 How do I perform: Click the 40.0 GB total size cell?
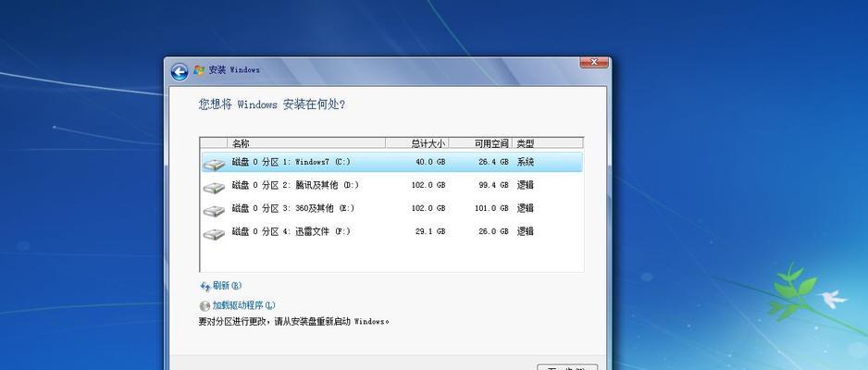tap(430, 162)
